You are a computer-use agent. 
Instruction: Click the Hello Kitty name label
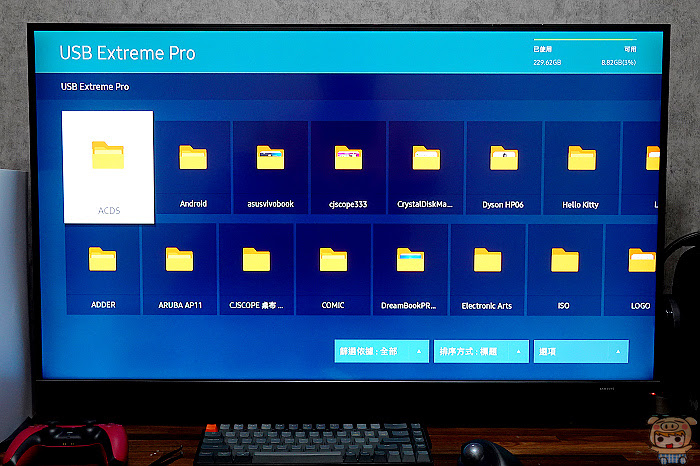(580, 205)
